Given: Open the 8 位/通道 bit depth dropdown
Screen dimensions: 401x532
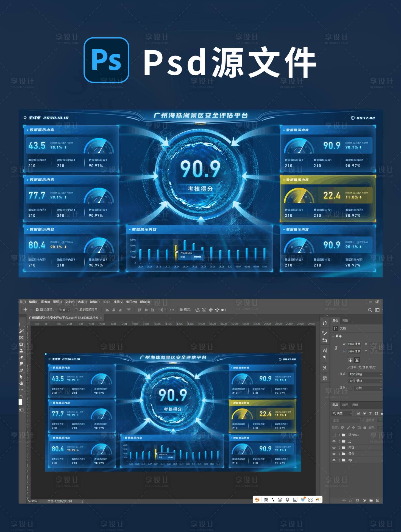Looking at the screenshot, I should pos(365,381).
